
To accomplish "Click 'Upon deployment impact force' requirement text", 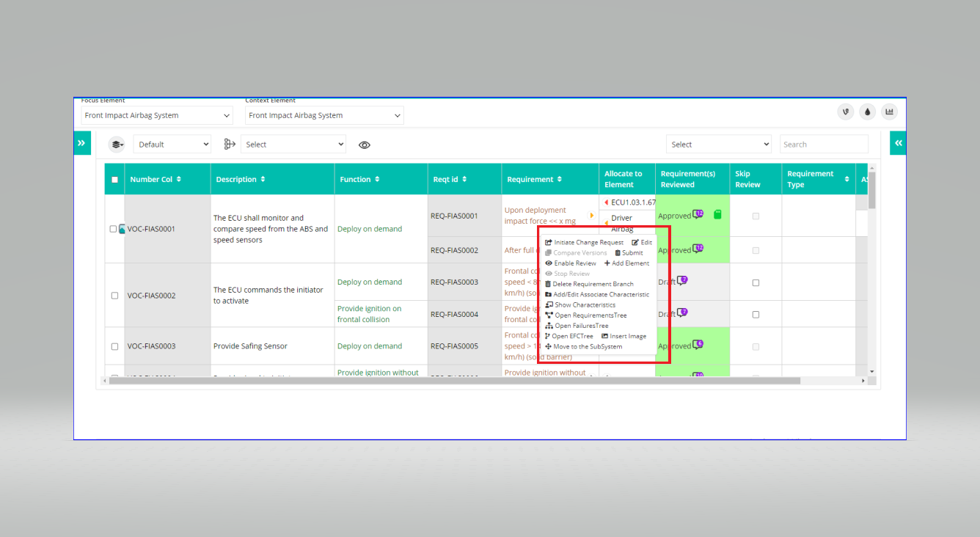I will pos(540,216).
